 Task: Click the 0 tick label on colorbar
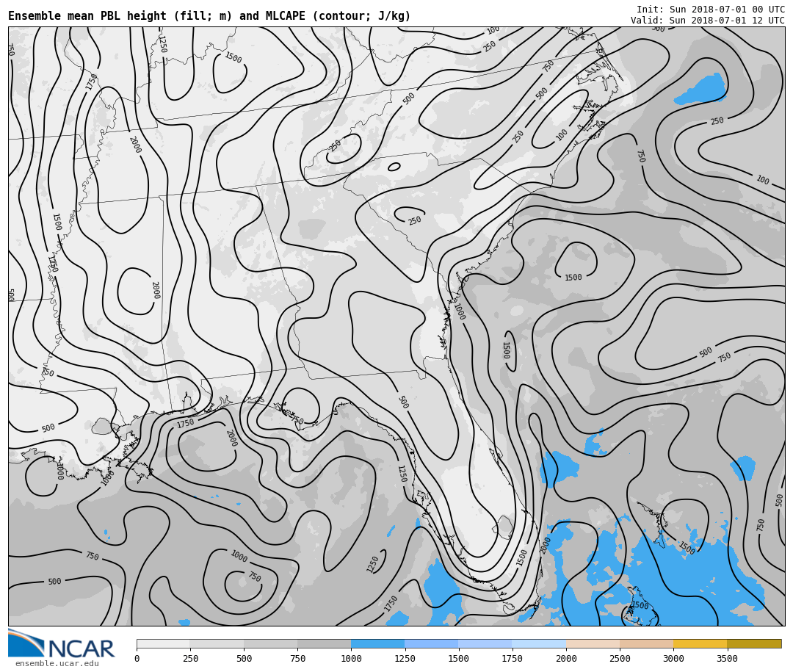click(x=137, y=659)
